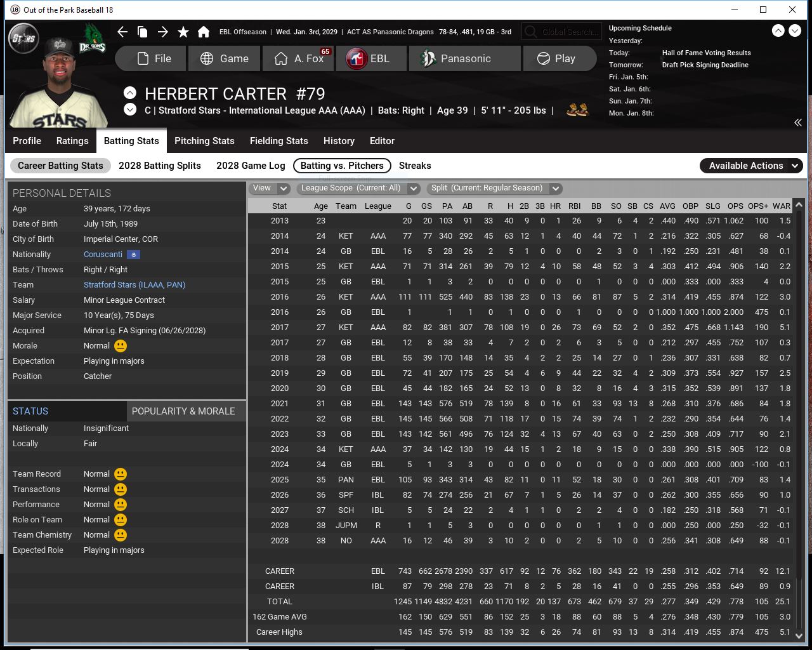Open the Panasonic team menu

click(x=465, y=58)
